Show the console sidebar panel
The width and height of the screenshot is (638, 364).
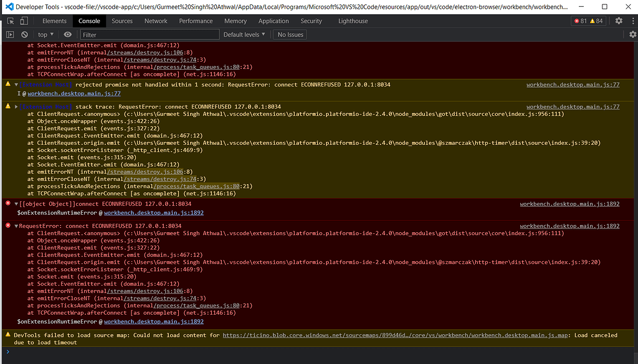pyautogui.click(x=11, y=35)
